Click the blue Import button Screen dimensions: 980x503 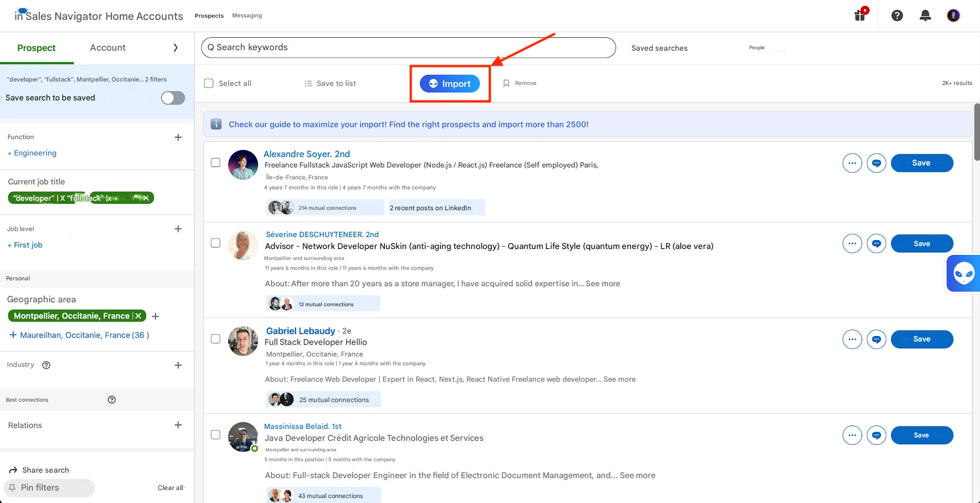pyautogui.click(x=450, y=84)
